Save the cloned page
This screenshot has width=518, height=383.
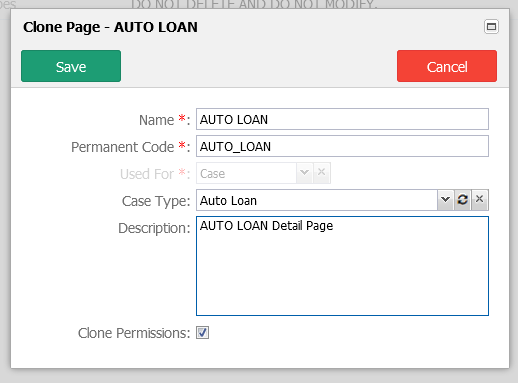pos(71,66)
